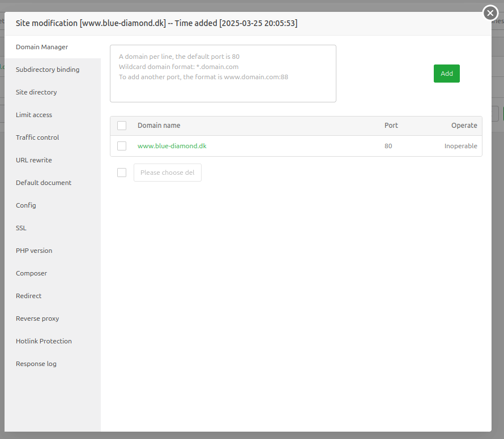Close the Site modification dialog
The image size is (504, 439).
point(490,13)
